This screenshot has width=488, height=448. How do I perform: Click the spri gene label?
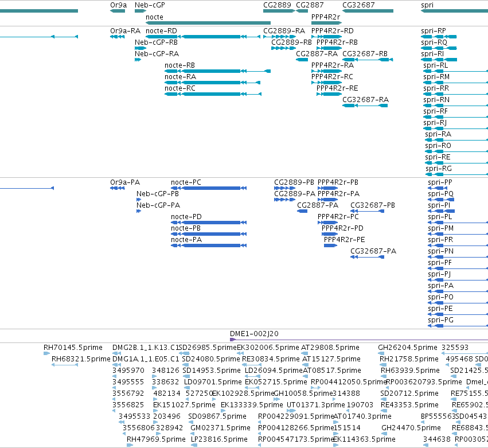pyautogui.click(x=427, y=5)
